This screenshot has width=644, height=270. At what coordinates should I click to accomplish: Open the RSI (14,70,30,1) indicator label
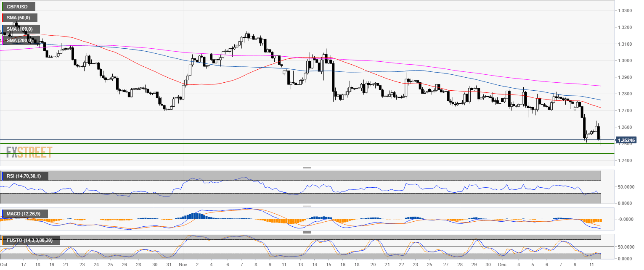[x=25, y=176]
